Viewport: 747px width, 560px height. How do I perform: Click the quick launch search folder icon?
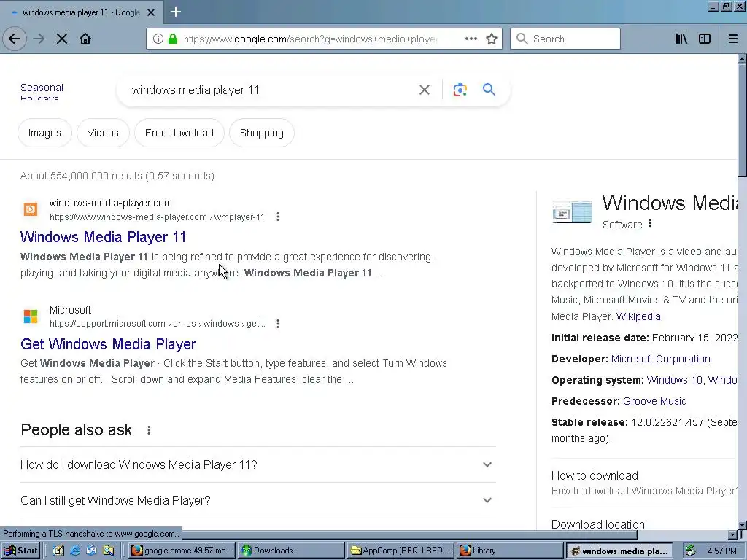108,551
